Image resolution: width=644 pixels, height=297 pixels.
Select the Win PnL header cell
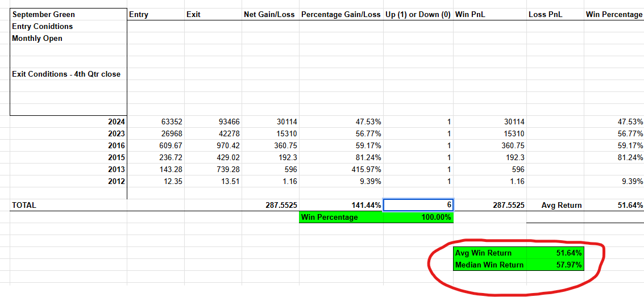pos(489,14)
